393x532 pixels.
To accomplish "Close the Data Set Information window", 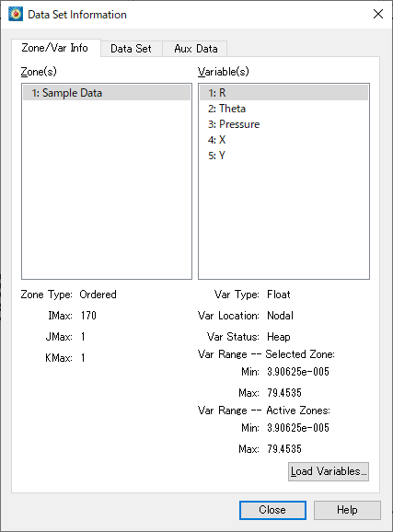I will (x=378, y=14).
